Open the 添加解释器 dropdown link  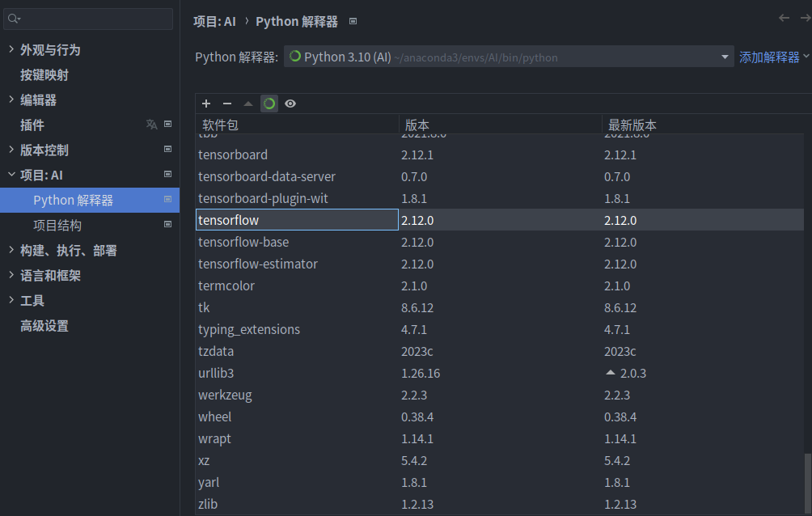click(774, 57)
